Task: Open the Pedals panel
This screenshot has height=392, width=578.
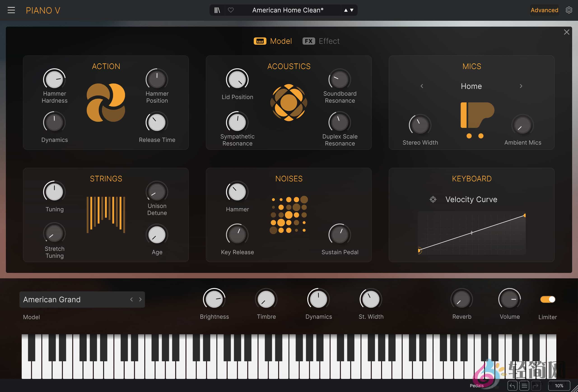Action: point(477,385)
